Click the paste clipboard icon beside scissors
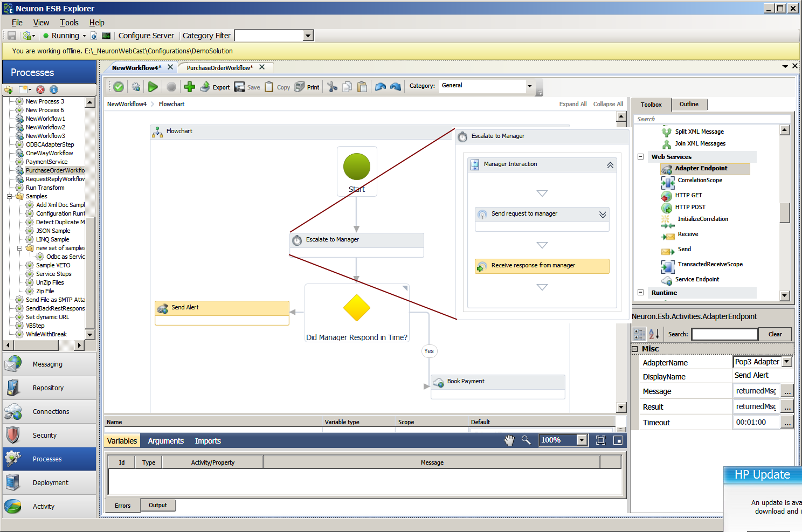The height and width of the screenshot is (532, 802). point(363,87)
